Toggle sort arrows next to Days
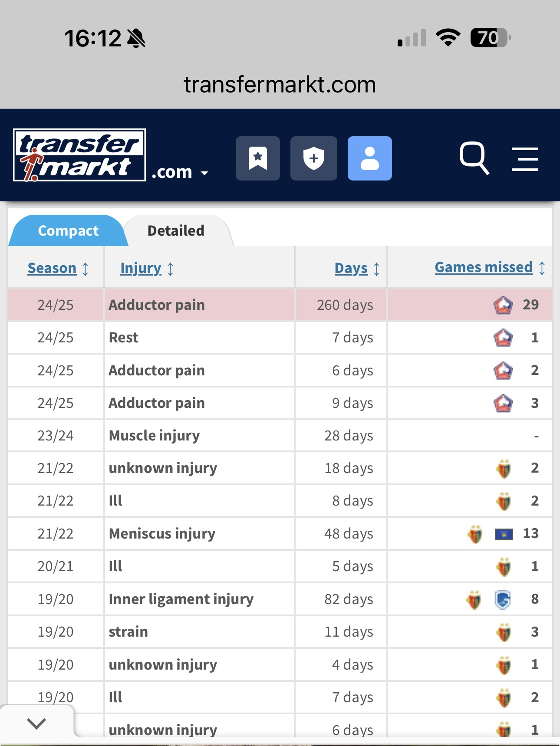This screenshot has height=746, width=560. pos(377,269)
